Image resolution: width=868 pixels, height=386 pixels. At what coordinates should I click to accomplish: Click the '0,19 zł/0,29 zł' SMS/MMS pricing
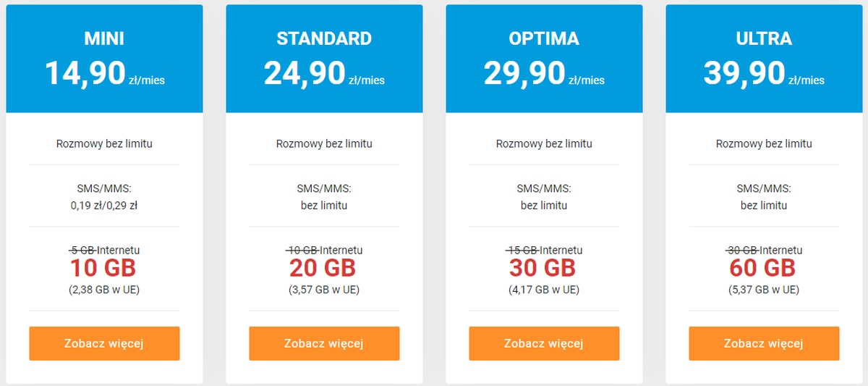[x=104, y=205]
